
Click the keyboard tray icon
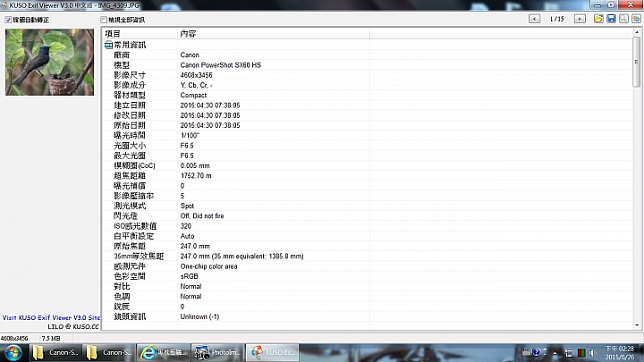(x=526, y=352)
